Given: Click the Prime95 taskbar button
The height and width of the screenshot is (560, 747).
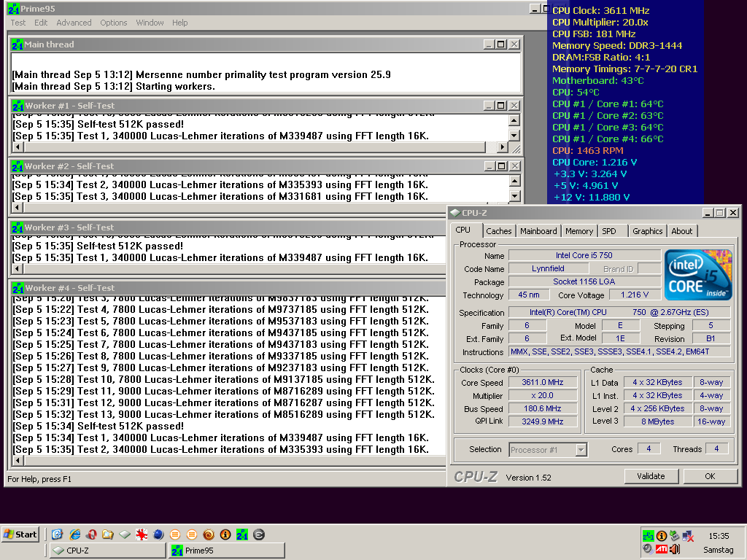Looking at the screenshot, I should 226,551.
